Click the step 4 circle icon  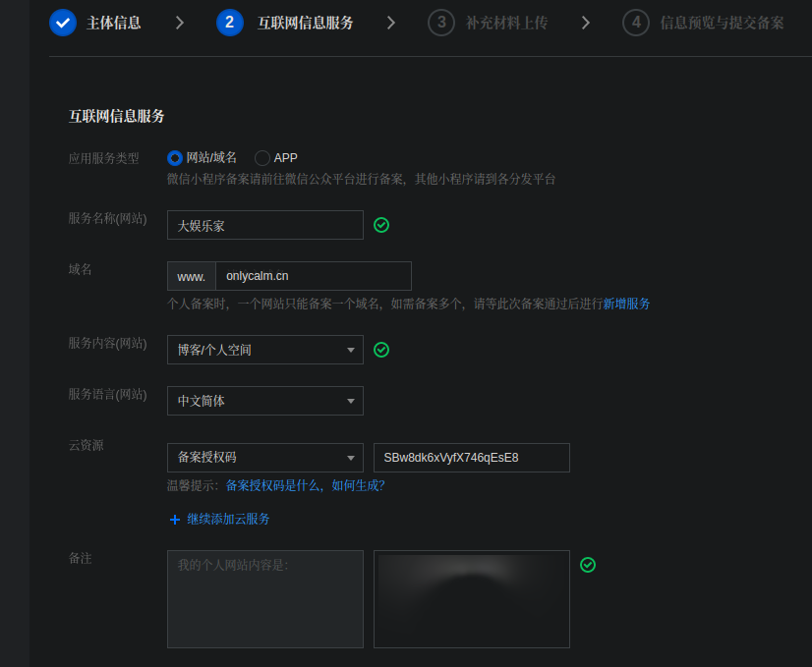click(636, 23)
